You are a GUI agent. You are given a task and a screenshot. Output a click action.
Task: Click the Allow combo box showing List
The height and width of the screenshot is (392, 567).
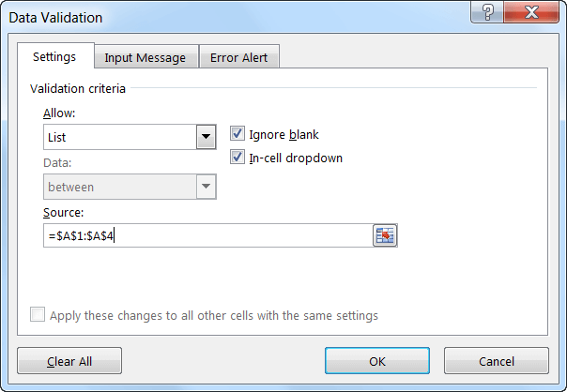pos(130,137)
